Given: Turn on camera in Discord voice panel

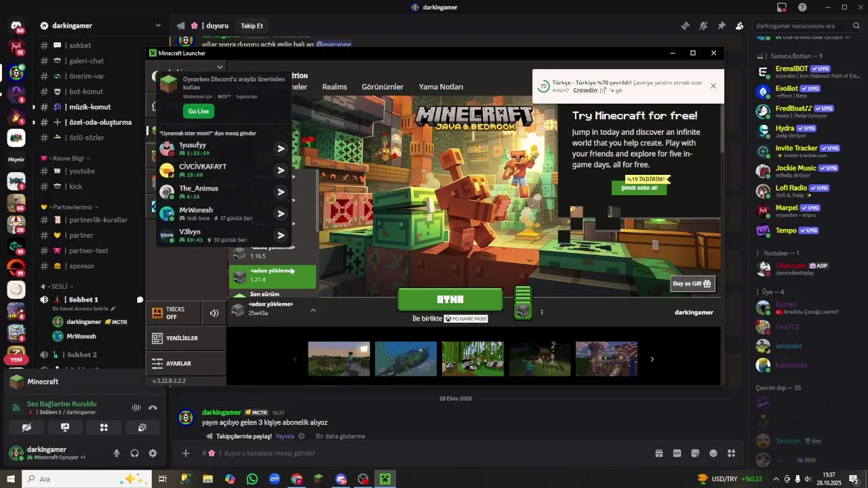Looking at the screenshot, I should click(x=26, y=428).
